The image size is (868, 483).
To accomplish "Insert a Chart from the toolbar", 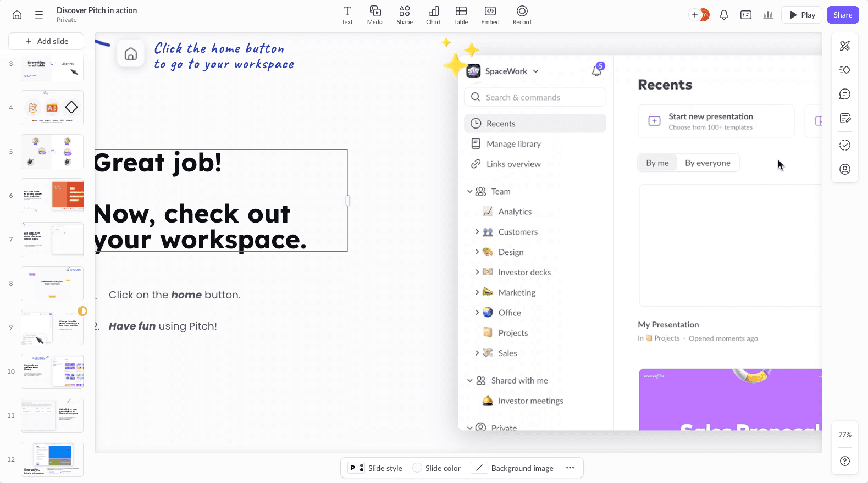I will pos(433,15).
